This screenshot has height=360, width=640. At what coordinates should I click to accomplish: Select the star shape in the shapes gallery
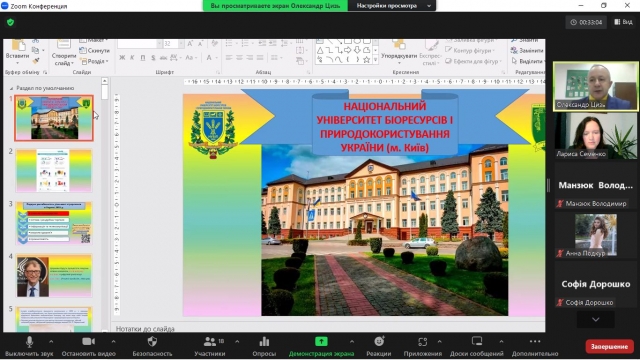(x=367, y=60)
